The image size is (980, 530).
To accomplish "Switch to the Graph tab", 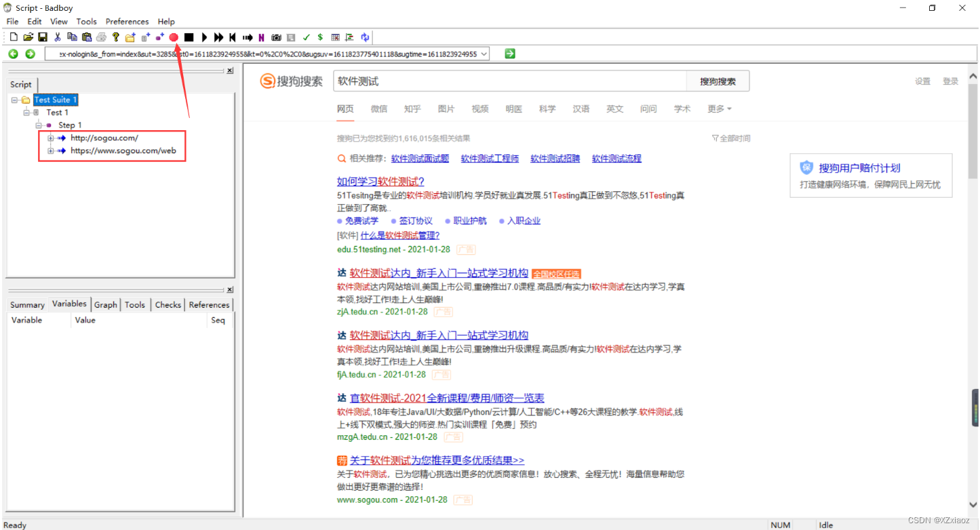I will (x=105, y=305).
